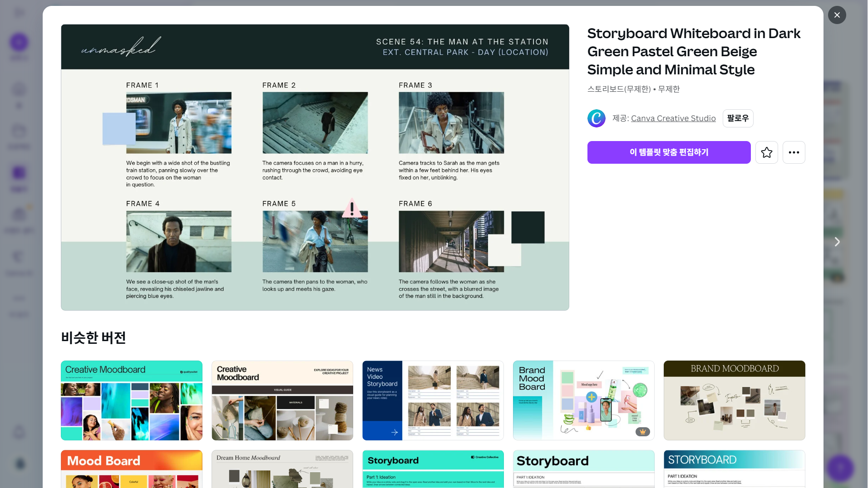Screen dimensions: 868x488
Task: Click the crown premium badge icon
Action: (642, 432)
